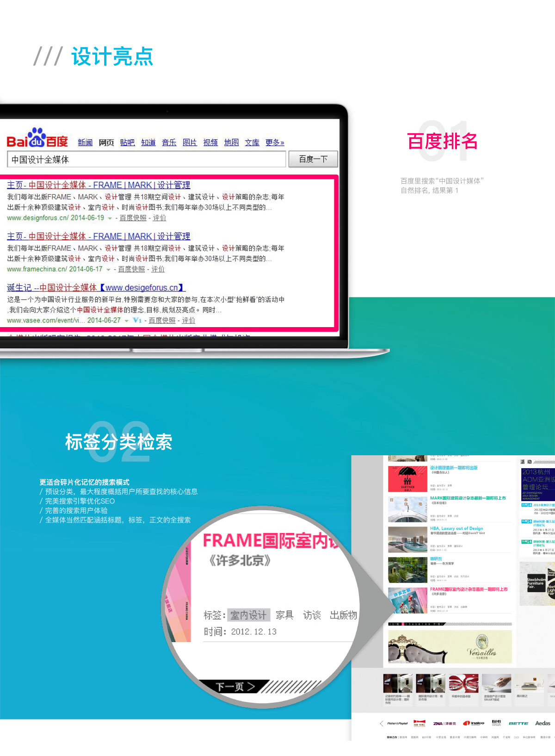
Task: Open the hand with teacups thumbnail
Action: click(x=497, y=683)
